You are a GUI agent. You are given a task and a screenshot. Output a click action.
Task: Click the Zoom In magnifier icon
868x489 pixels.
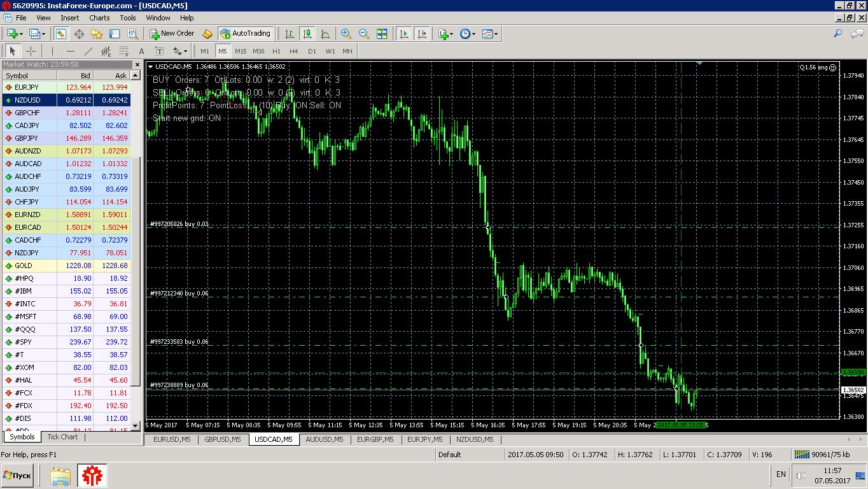tap(346, 34)
